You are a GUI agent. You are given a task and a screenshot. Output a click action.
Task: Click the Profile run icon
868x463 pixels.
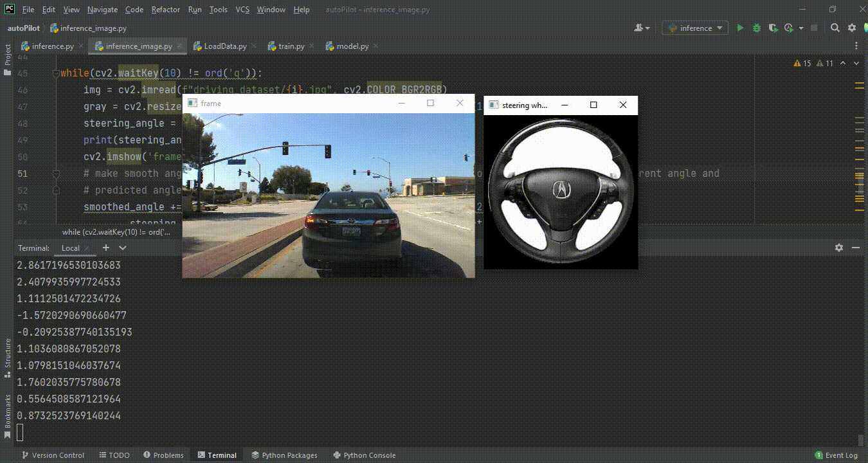790,28
